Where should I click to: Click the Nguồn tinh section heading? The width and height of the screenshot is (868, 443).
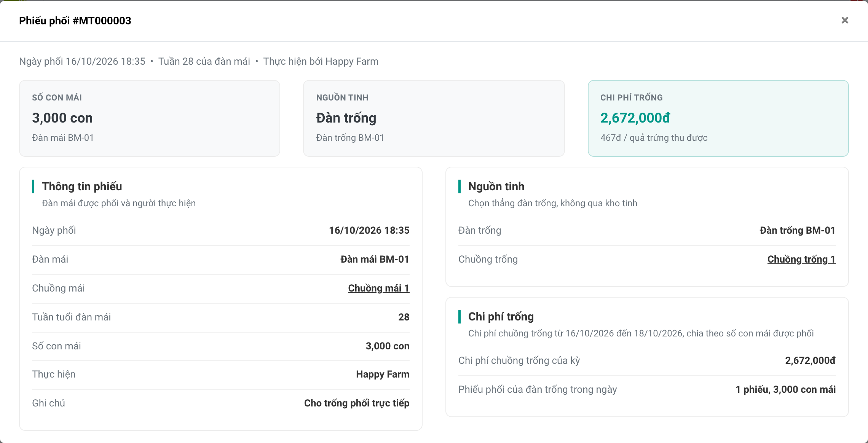496,186
